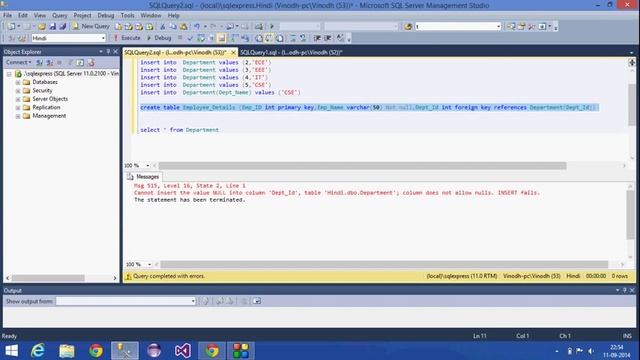Cut selected text with scissors icon
Screen dimensions: 640x360
pyautogui.click(x=162, y=27)
